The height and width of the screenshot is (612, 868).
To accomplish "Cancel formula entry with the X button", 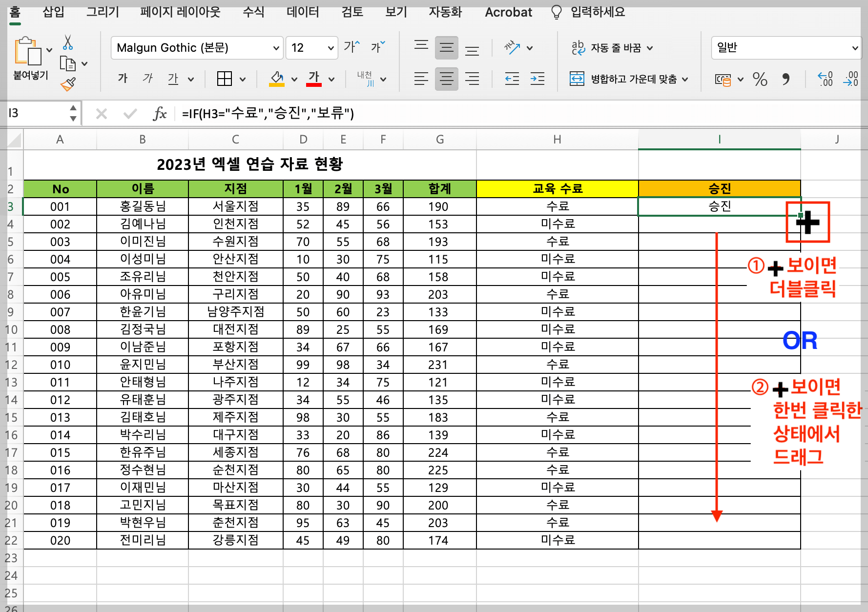I will [102, 113].
